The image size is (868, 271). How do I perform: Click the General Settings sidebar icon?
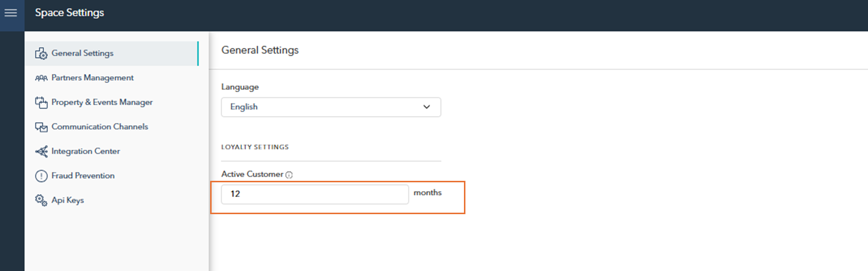coord(41,53)
